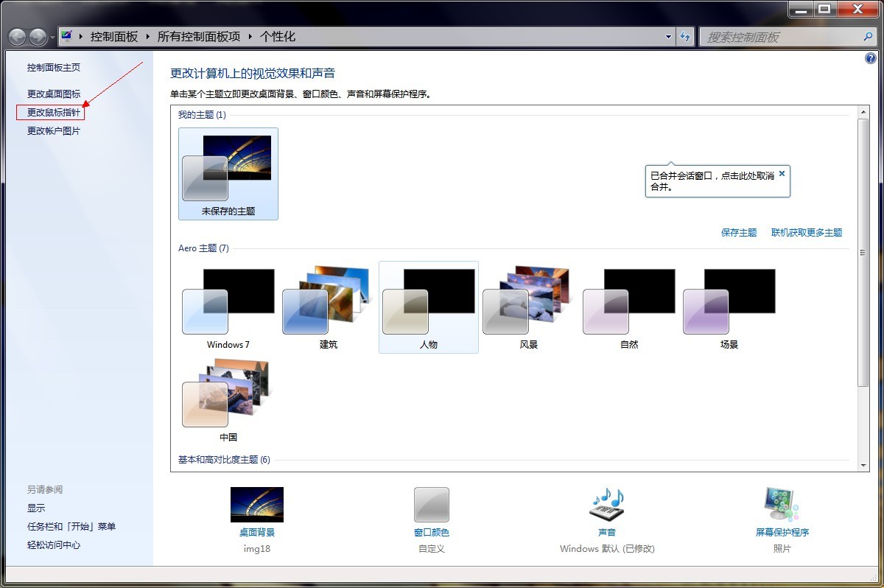Open the address bar history dropdown
Screen dimensions: 884x588
[667, 35]
